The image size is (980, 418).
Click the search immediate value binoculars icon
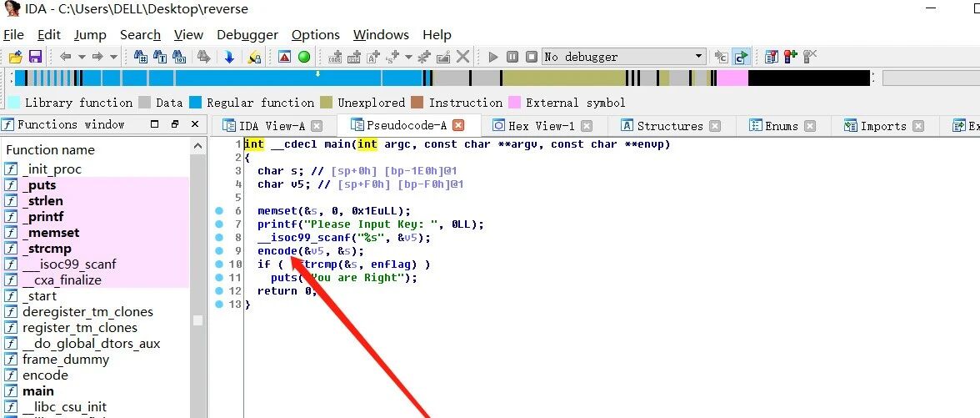[142, 57]
